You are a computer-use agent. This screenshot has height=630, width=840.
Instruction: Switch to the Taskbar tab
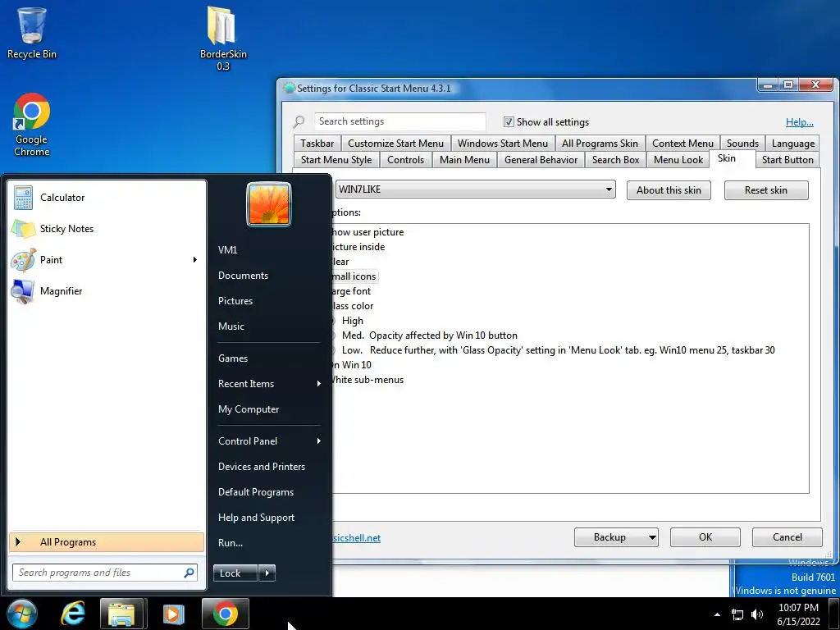point(317,144)
